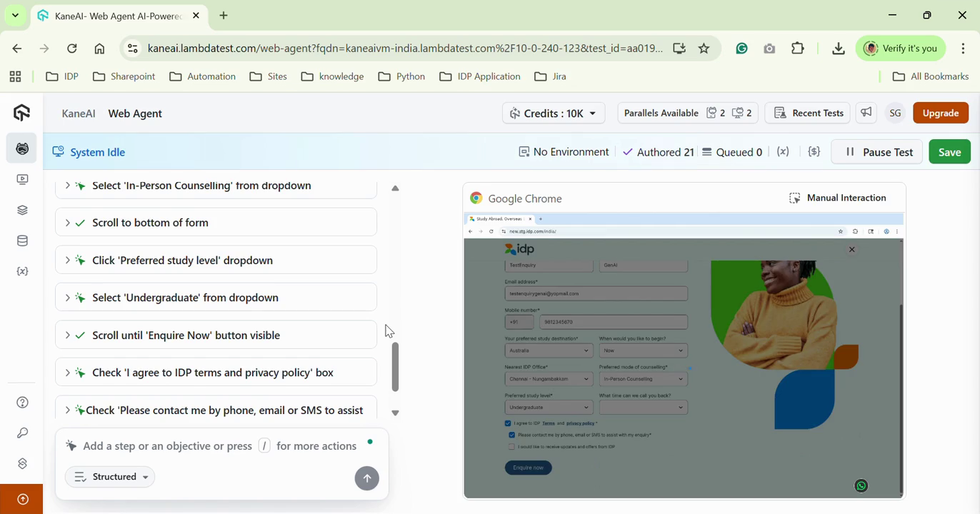Image resolution: width=980 pixels, height=514 pixels.
Task: Open the IDP bookmarks folder
Action: pos(62,76)
